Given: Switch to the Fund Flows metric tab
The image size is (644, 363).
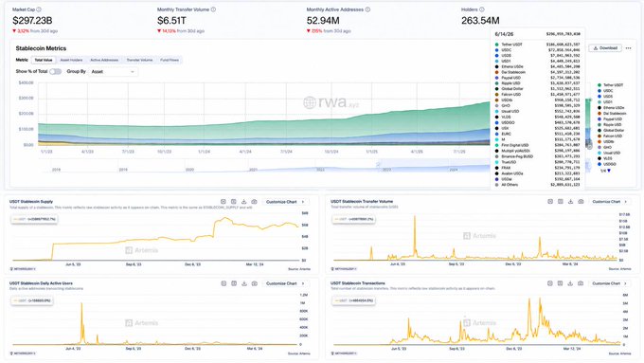Looking at the screenshot, I should (170, 60).
